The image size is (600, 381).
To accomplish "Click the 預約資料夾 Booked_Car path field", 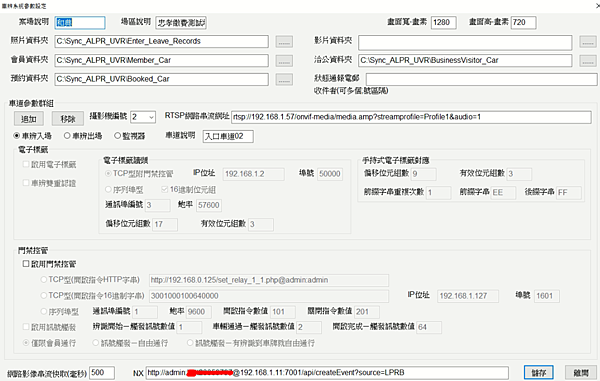I will [161, 79].
